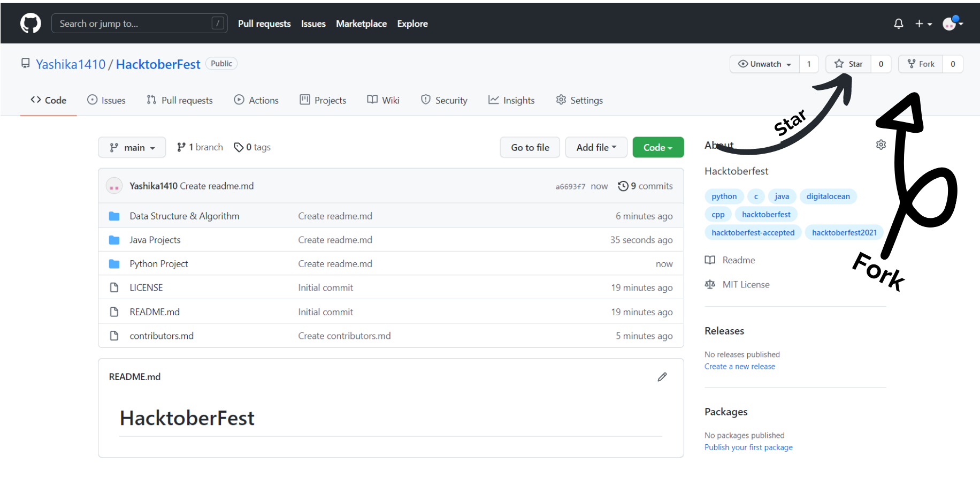980x478 pixels.
Task: Click Create a new release
Action: [740, 367]
